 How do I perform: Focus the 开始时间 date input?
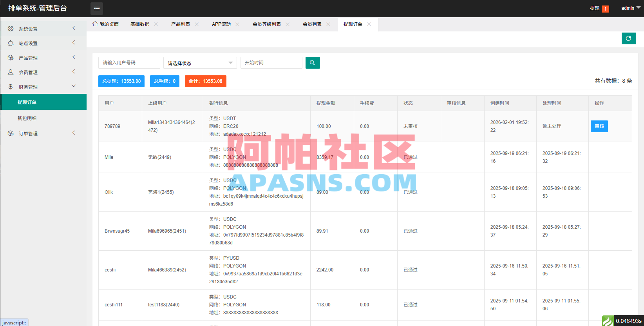click(x=271, y=63)
